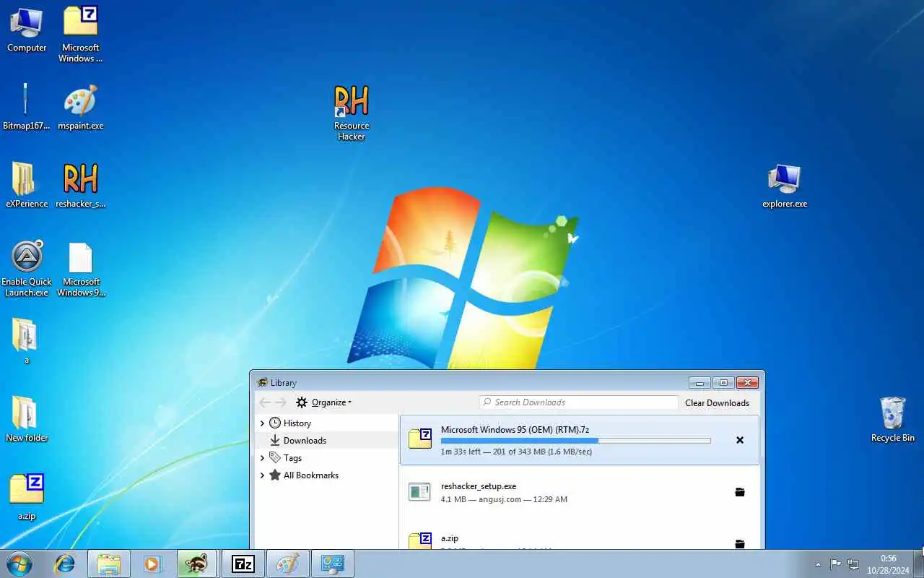The image size is (924, 578).
Task: Select Downloads in the Library sidebar
Action: click(305, 441)
